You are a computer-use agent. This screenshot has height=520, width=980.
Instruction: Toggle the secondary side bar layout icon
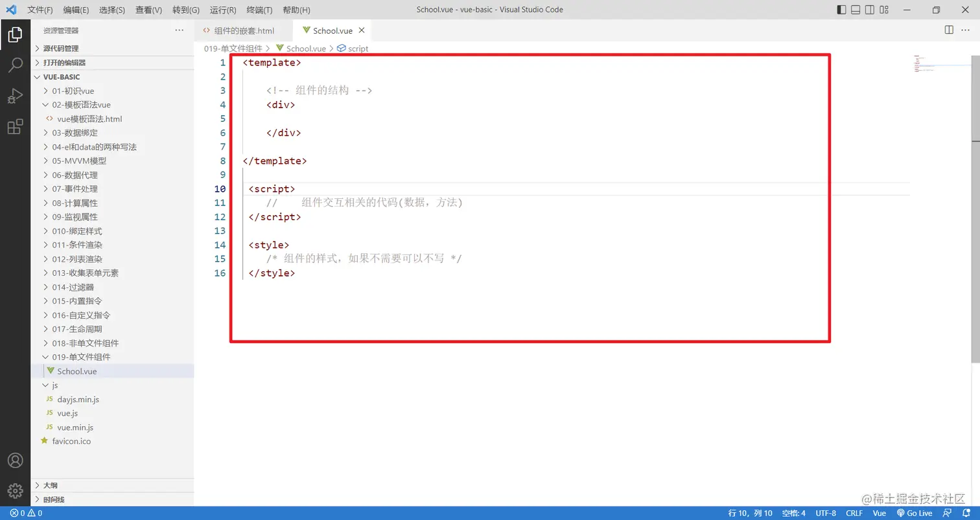[870, 10]
